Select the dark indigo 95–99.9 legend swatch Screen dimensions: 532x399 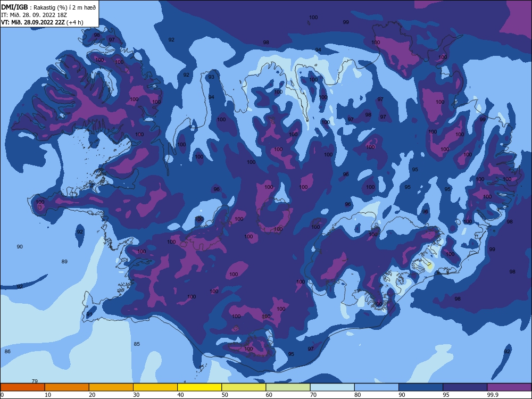pyautogui.click(x=465, y=387)
